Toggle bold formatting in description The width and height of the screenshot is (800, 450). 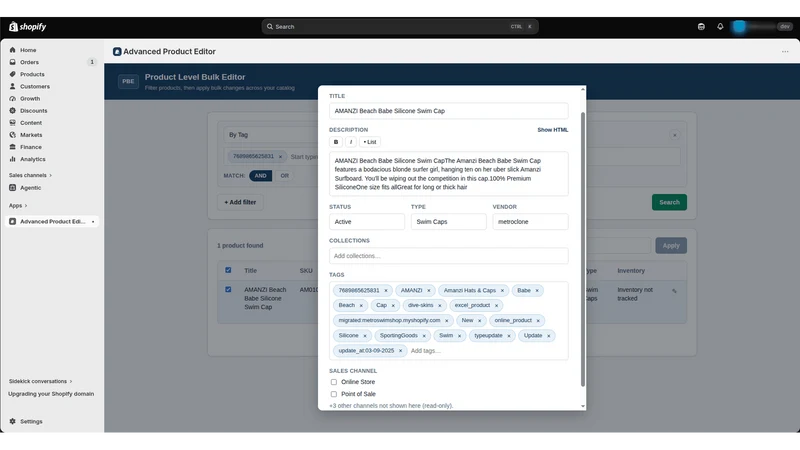[x=336, y=142]
